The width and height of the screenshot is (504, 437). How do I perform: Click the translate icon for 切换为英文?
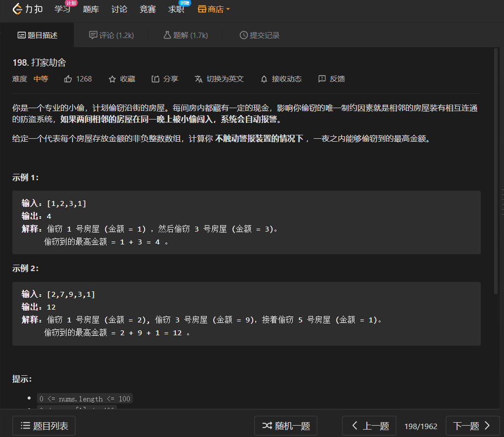(198, 79)
